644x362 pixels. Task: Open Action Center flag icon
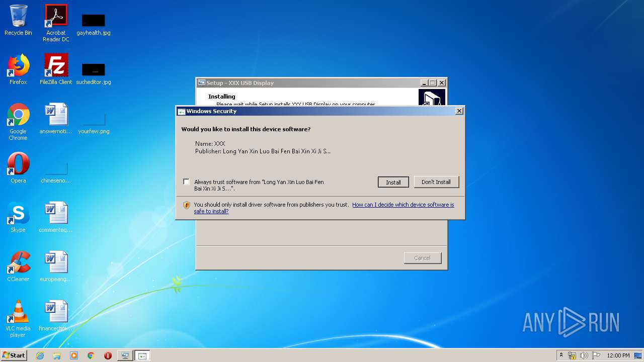596,355
